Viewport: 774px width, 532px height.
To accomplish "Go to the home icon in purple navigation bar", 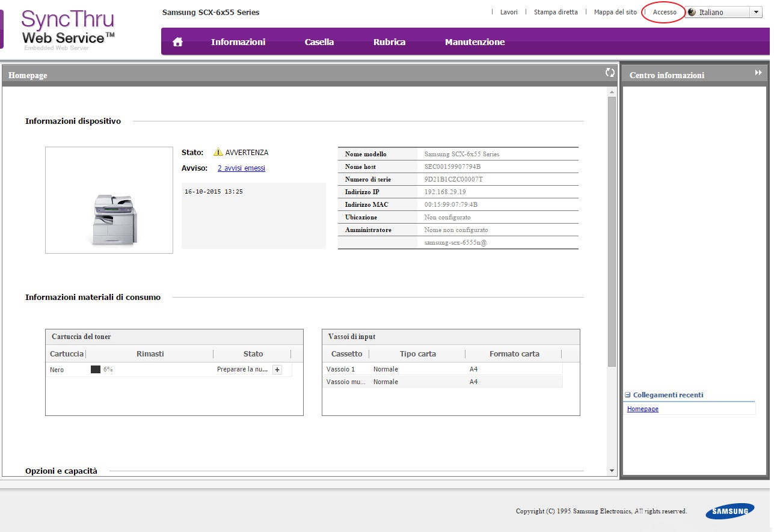I will pyautogui.click(x=177, y=42).
